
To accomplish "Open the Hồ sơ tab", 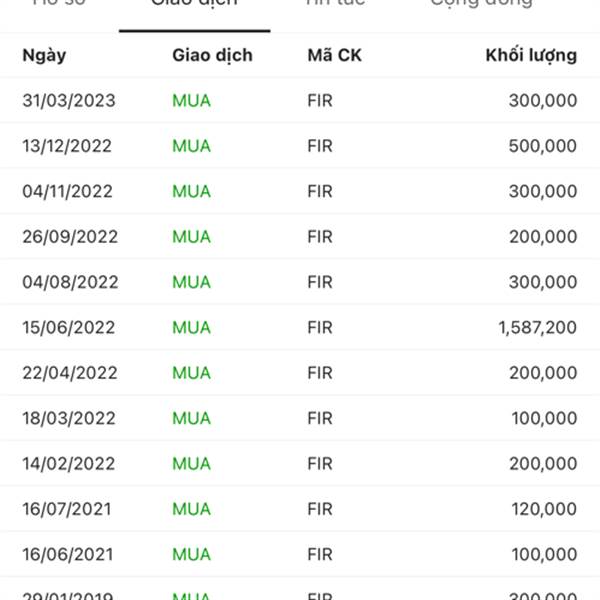I will click(x=59, y=3).
